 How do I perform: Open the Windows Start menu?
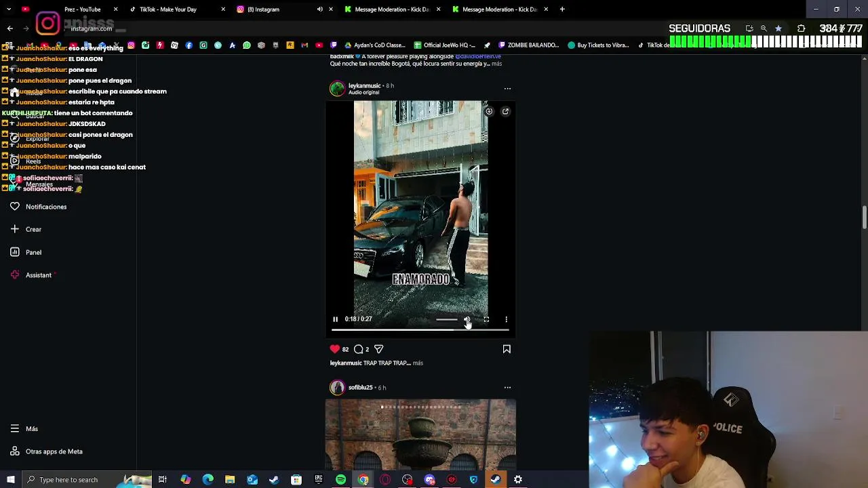10,480
